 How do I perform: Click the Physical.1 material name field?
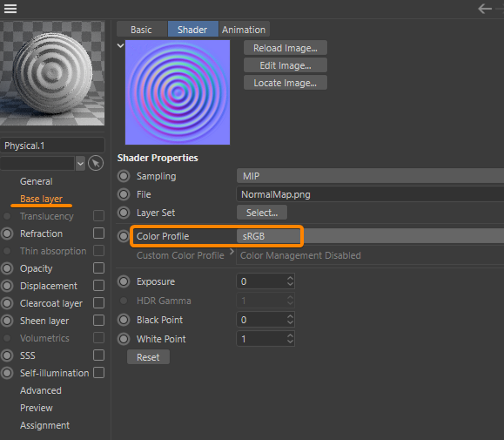[x=53, y=146]
